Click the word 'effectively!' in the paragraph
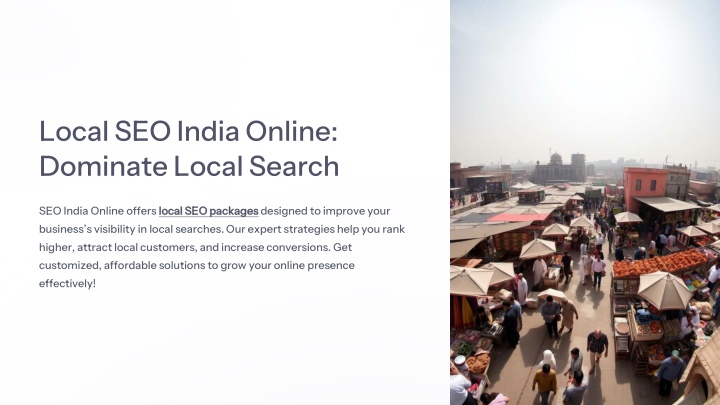 (x=68, y=284)
